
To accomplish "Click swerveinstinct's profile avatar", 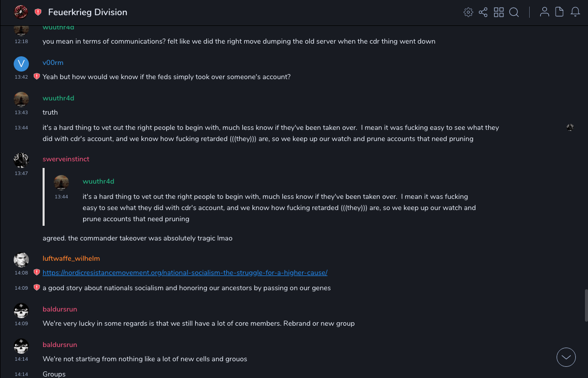I will pyautogui.click(x=21, y=160).
